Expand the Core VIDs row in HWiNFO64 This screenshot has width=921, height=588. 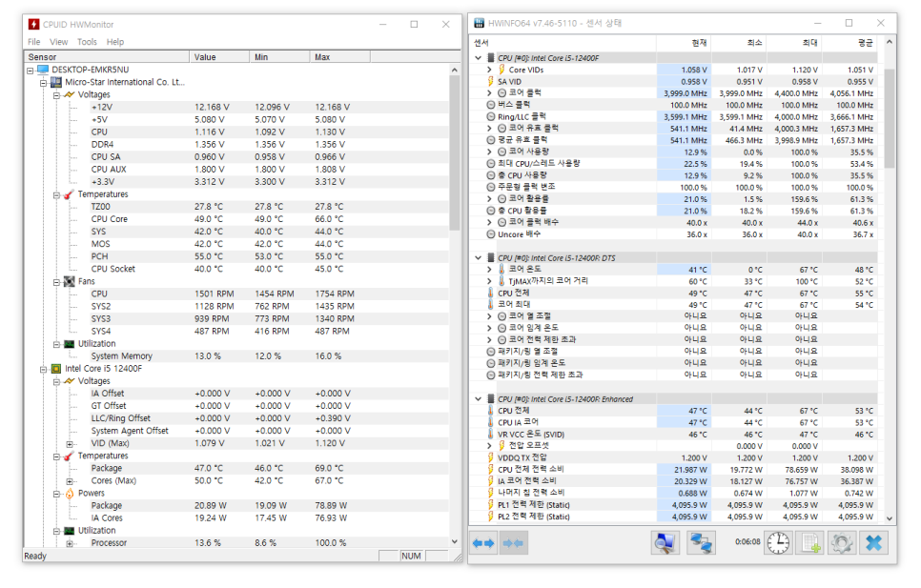point(489,70)
